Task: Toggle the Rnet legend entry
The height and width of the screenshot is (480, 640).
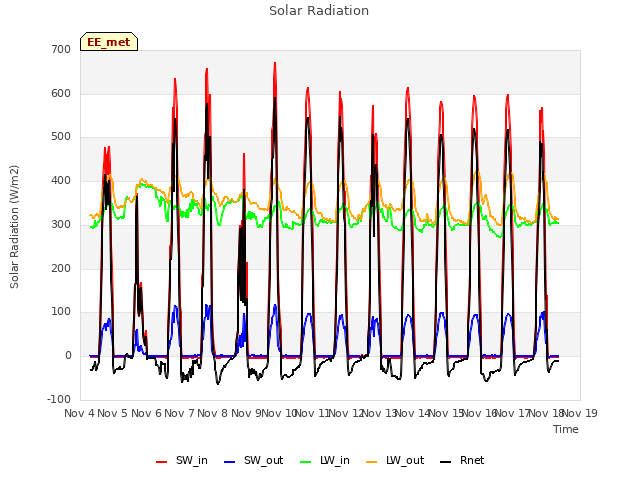Action: tap(462, 461)
